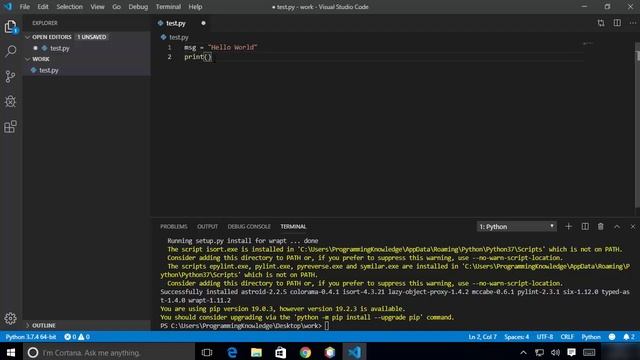This screenshot has height=360, width=640.
Task: Open the Source Control view
Action: (x=11, y=76)
